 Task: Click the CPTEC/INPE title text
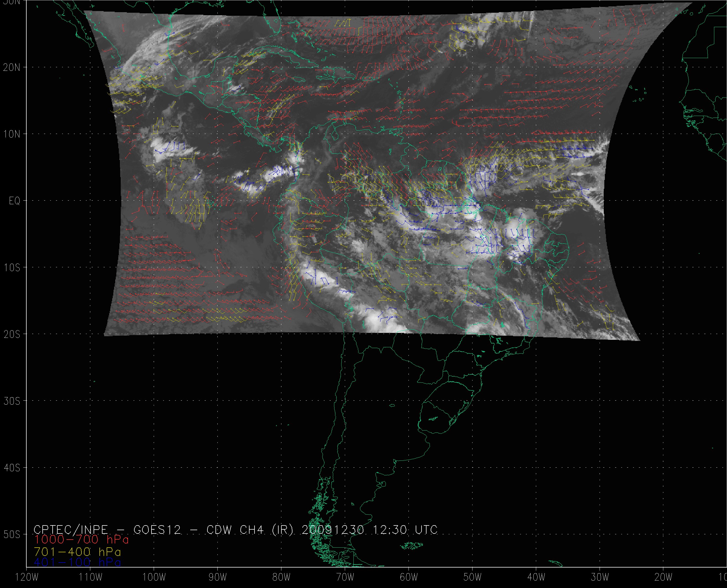[71, 530]
